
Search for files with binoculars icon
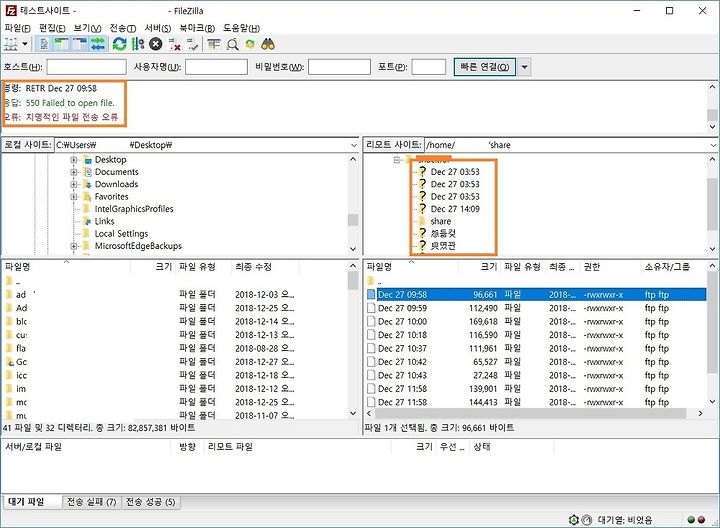[x=268, y=45]
